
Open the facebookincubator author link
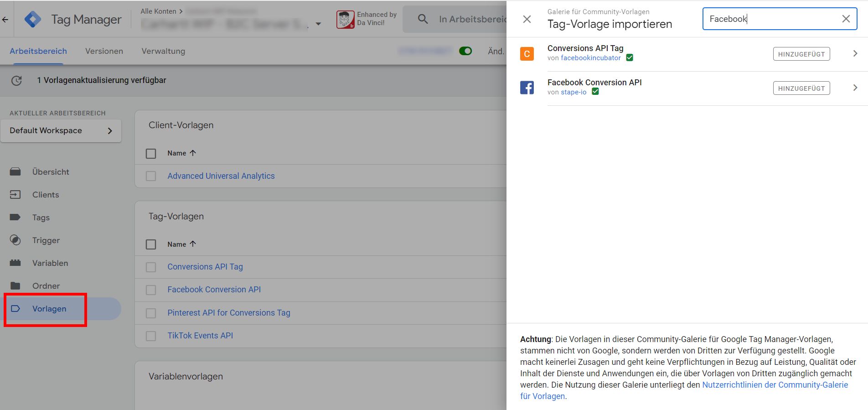coord(591,58)
